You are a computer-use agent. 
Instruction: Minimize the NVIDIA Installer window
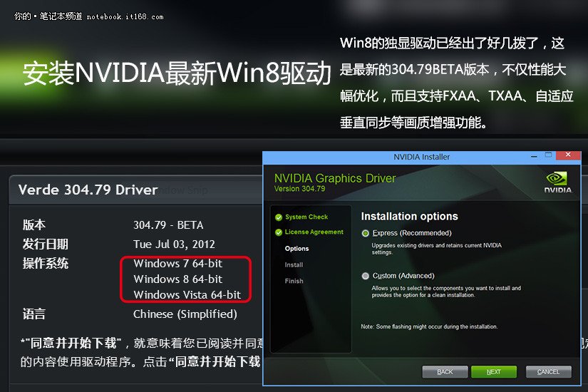[x=534, y=156]
